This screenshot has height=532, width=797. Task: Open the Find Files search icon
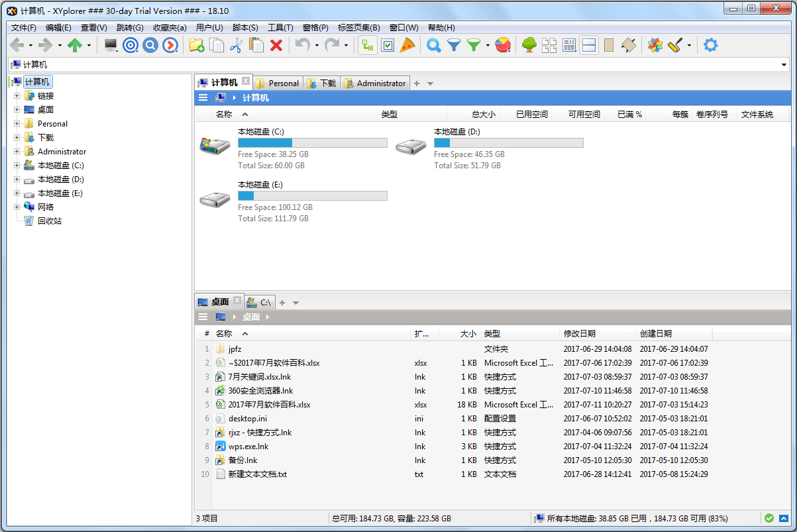[433, 45]
